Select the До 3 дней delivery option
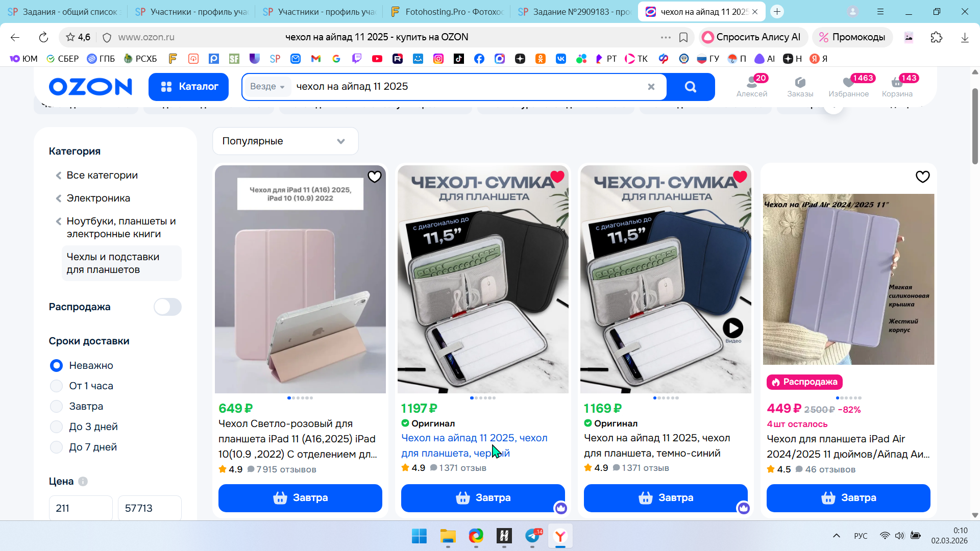980x551 pixels. click(x=57, y=427)
